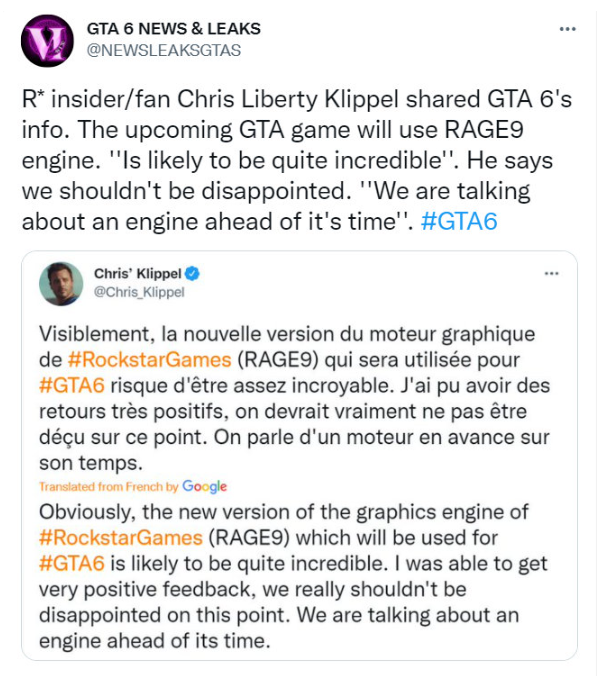Screen dimensions: 597x676
Task: Click the final line 'engine ahead of its time.'
Action: [x=155, y=641]
